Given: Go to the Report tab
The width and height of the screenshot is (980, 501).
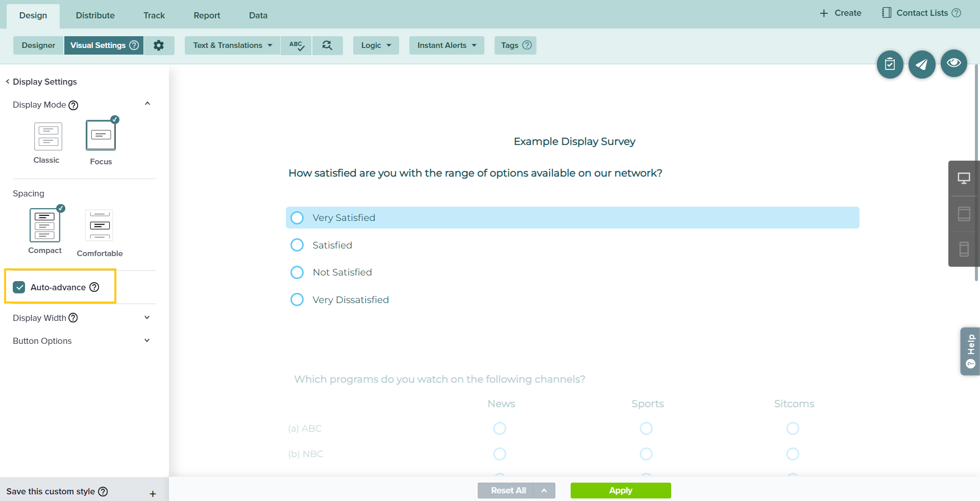Looking at the screenshot, I should pyautogui.click(x=207, y=15).
